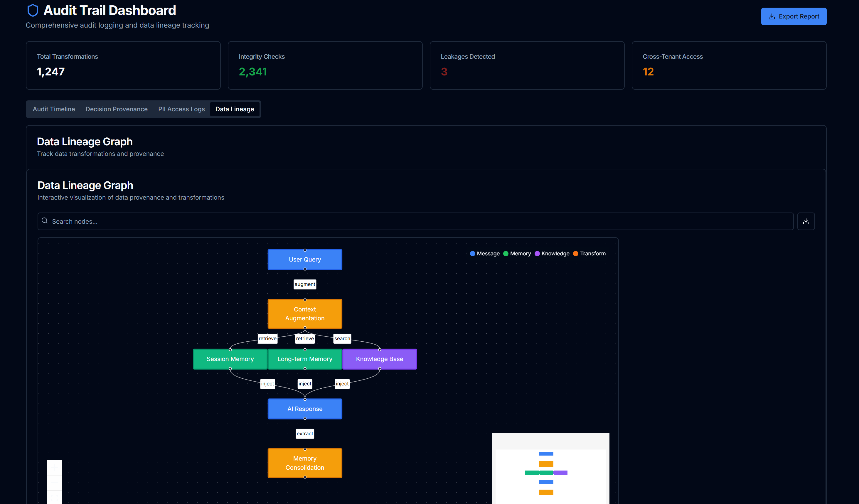The height and width of the screenshot is (504, 859).
Task: Click the download icon inside Export Report button
Action: click(772, 16)
